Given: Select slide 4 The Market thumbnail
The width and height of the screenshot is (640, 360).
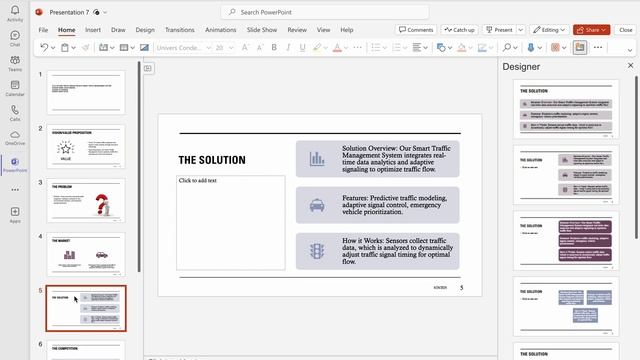Looking at the screenshot, I should click(86, 254).
